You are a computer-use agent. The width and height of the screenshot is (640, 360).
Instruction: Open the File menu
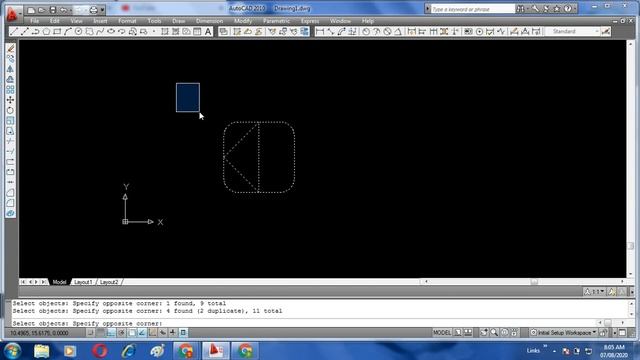point(35,21)
